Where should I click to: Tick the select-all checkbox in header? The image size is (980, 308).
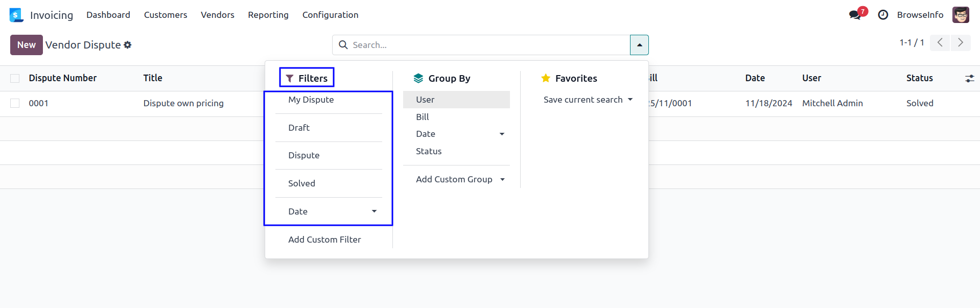click(x=15, y=78)
